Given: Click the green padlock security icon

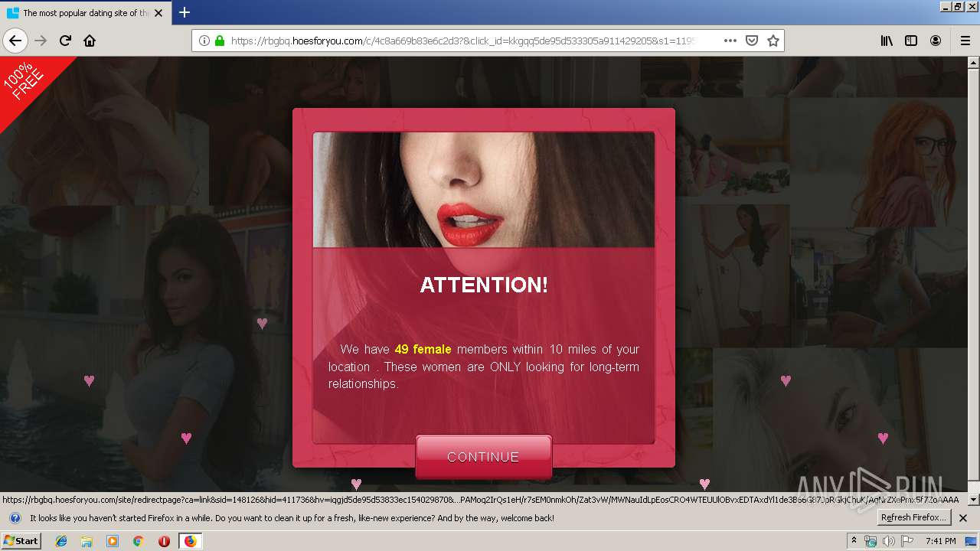Looking at the screenshot, I should point(220,41).
